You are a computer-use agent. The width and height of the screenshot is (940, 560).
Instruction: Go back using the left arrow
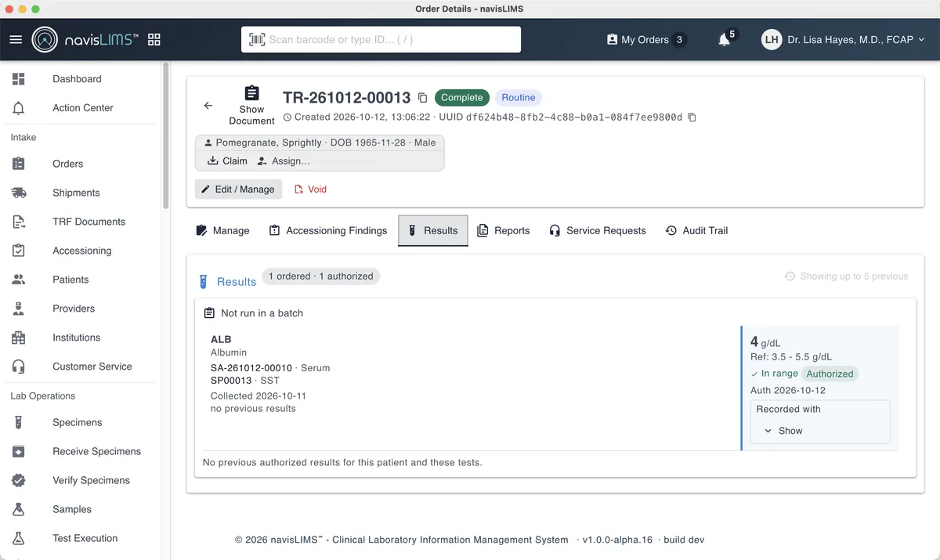click(x=208, y=105)
